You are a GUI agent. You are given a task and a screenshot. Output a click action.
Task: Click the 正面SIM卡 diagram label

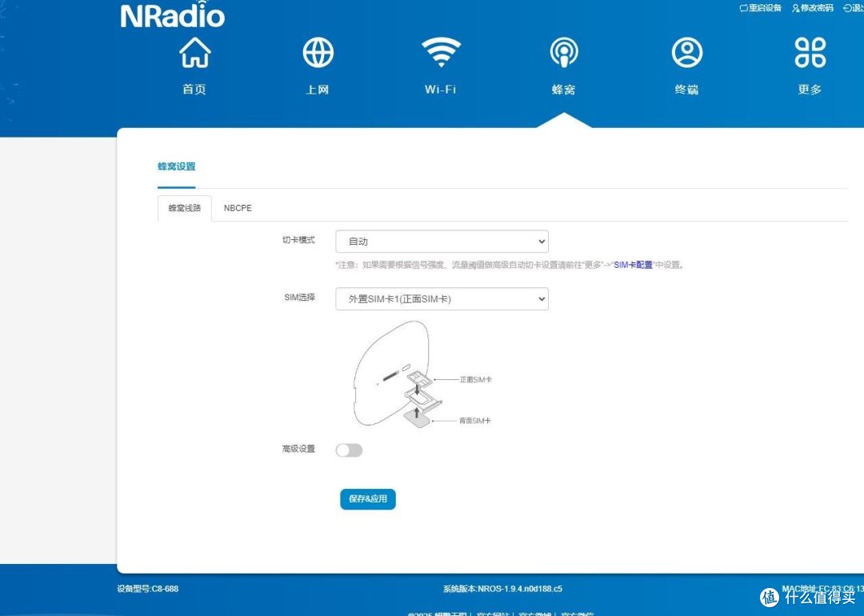tap(475, 380)
